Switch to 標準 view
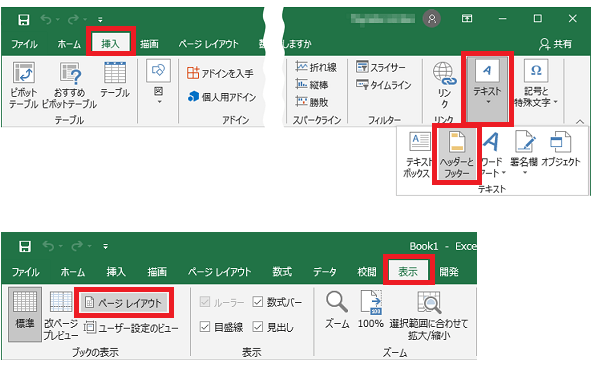Viewport: 599px width, 369px height. 25,314
